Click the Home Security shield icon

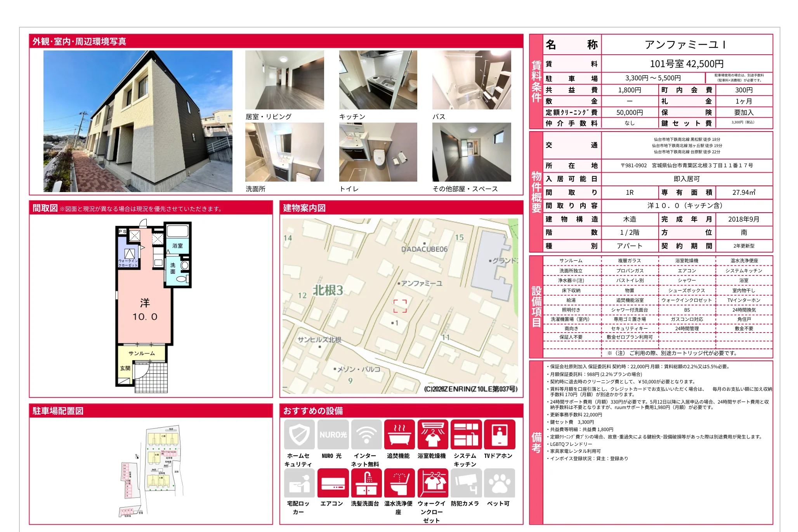[x=299, y=434]
